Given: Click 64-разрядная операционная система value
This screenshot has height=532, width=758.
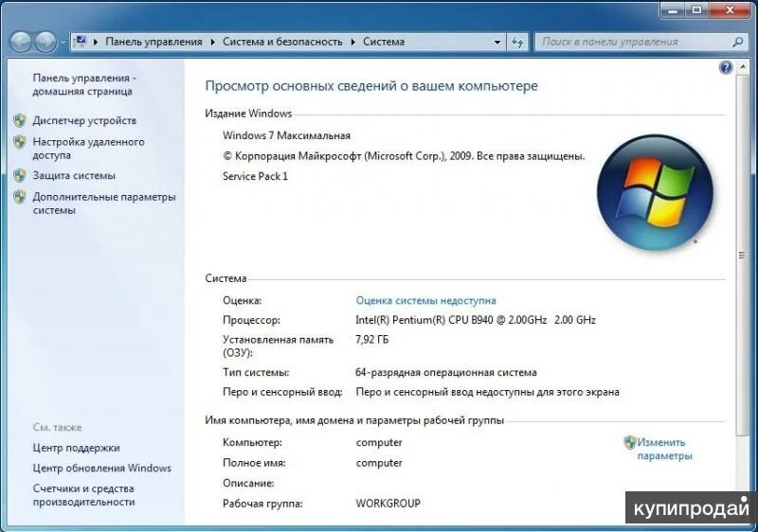Looking at the screenshot, I should click(445, 373).
